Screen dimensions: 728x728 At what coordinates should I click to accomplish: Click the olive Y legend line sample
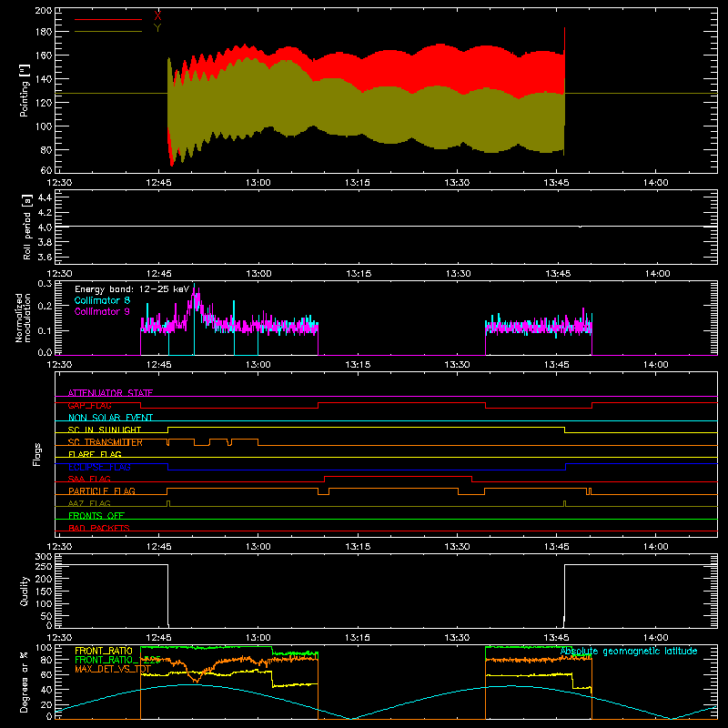point(108,32)
